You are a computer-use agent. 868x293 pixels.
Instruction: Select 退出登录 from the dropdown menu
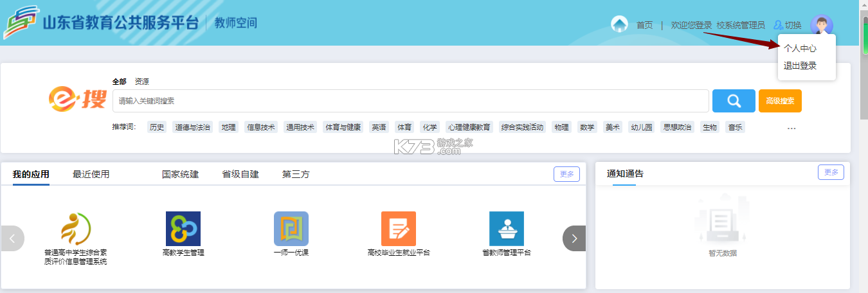click(x=800, y=66)
